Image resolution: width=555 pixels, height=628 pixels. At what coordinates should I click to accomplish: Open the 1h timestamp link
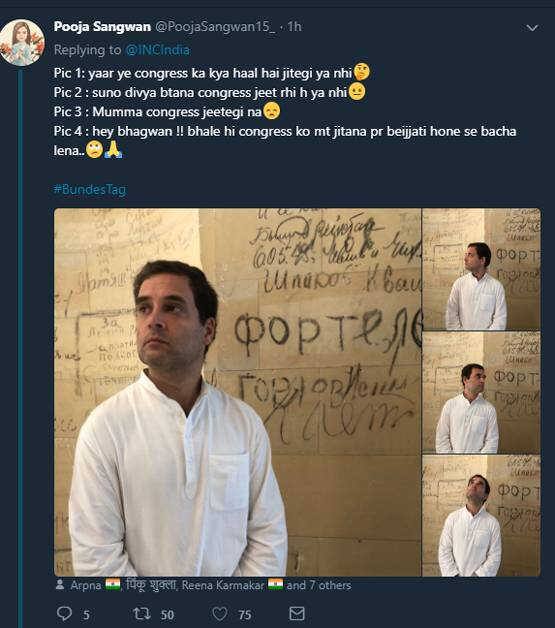(294, 26)
